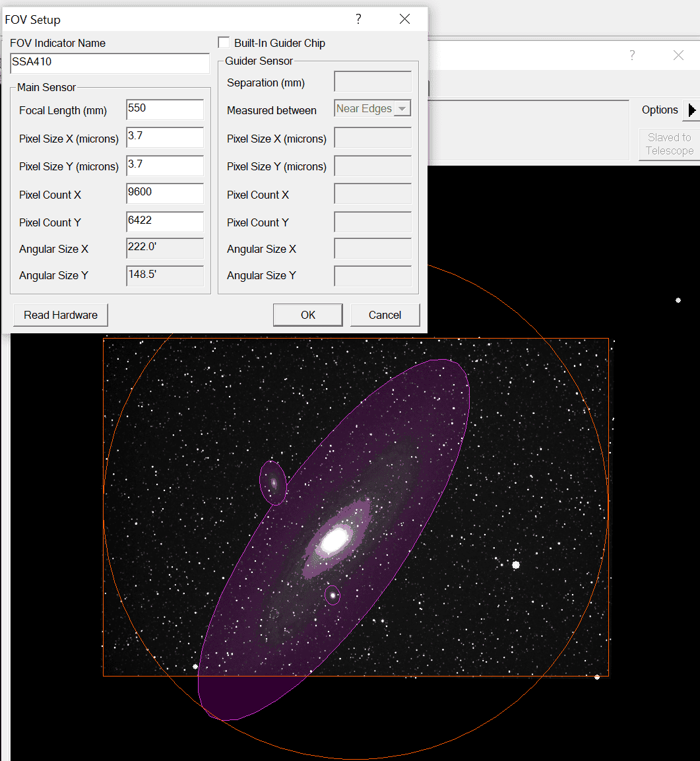700x761 pixels.
Task: Cancel the FOV Setup dialog
Action: coord(385,315)
